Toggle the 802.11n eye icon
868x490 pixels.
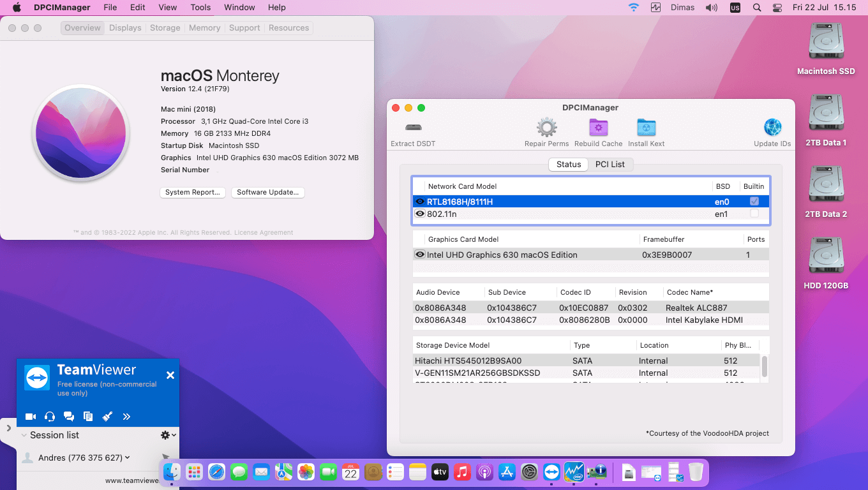click(x=420, y=214)
